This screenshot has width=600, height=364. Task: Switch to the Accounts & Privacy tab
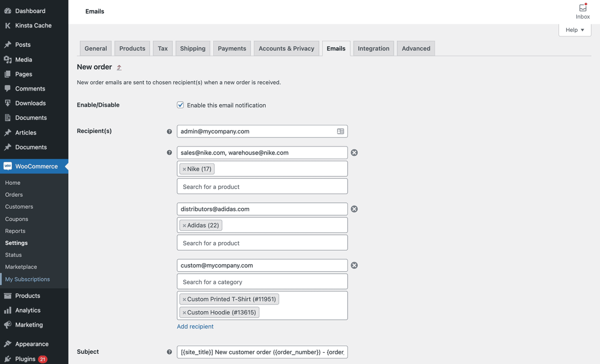pos(286,48)
